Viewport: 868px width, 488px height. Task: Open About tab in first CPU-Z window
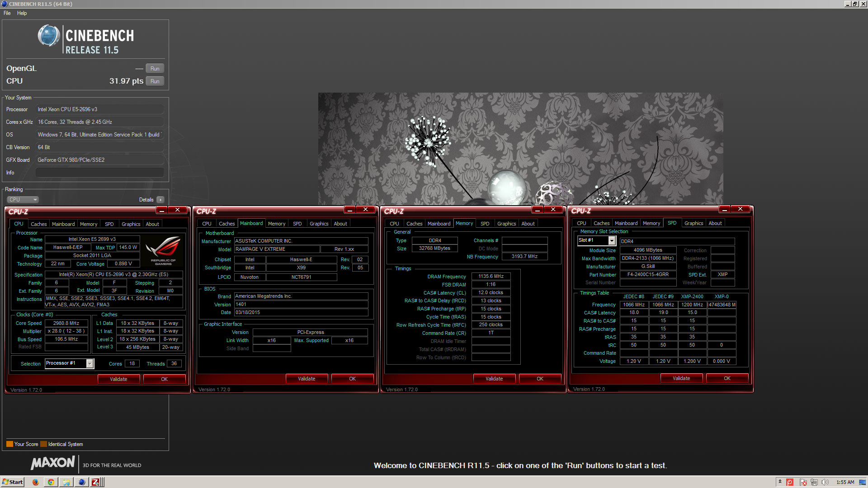[152, 224]
